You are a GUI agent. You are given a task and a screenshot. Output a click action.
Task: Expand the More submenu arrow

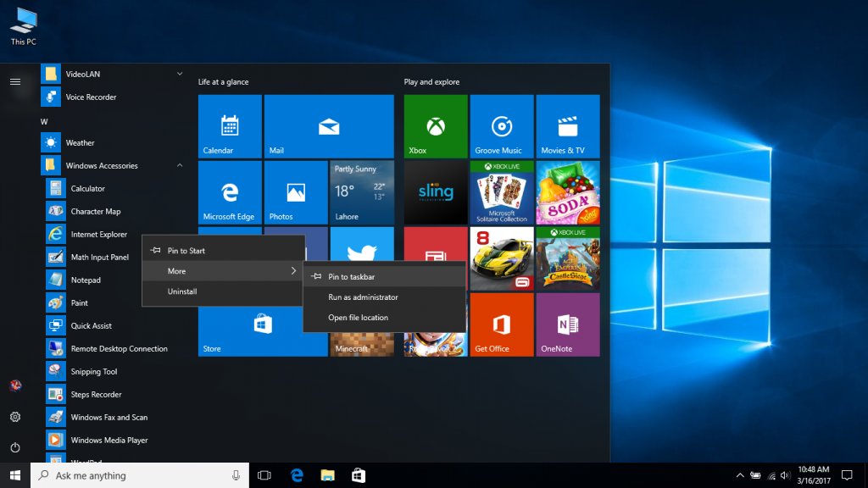coord(293,271)
